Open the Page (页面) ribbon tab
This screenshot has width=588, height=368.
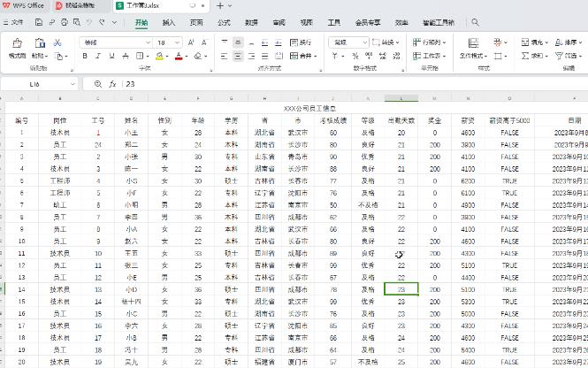[196, 22]
